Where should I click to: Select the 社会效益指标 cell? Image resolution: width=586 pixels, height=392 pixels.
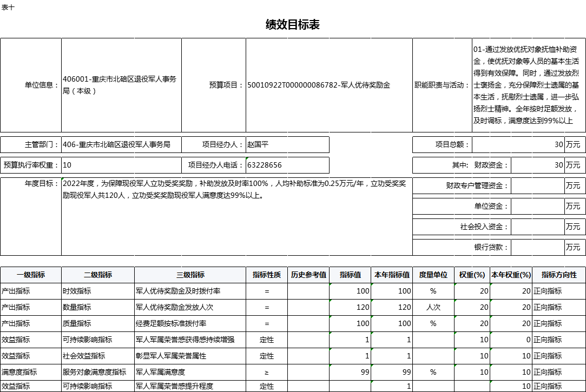98,356
